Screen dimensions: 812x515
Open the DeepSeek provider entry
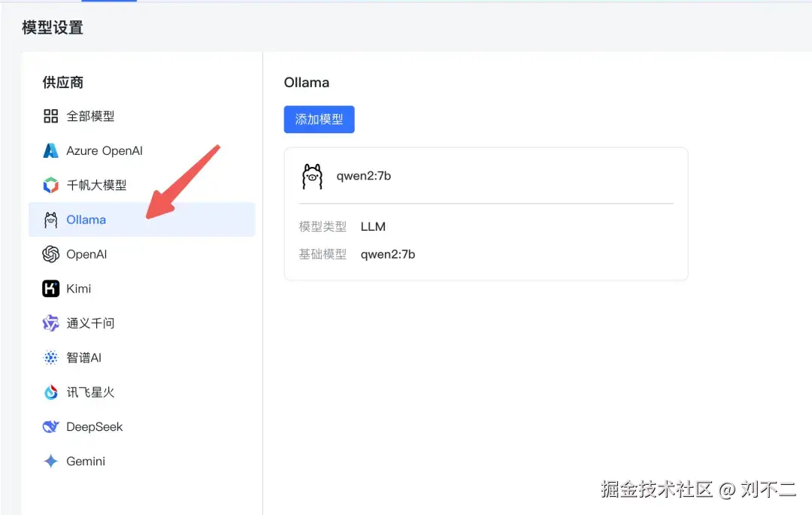point(95,426)
